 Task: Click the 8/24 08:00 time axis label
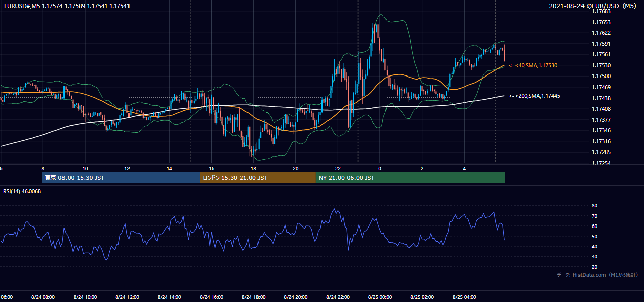point(43,297)
